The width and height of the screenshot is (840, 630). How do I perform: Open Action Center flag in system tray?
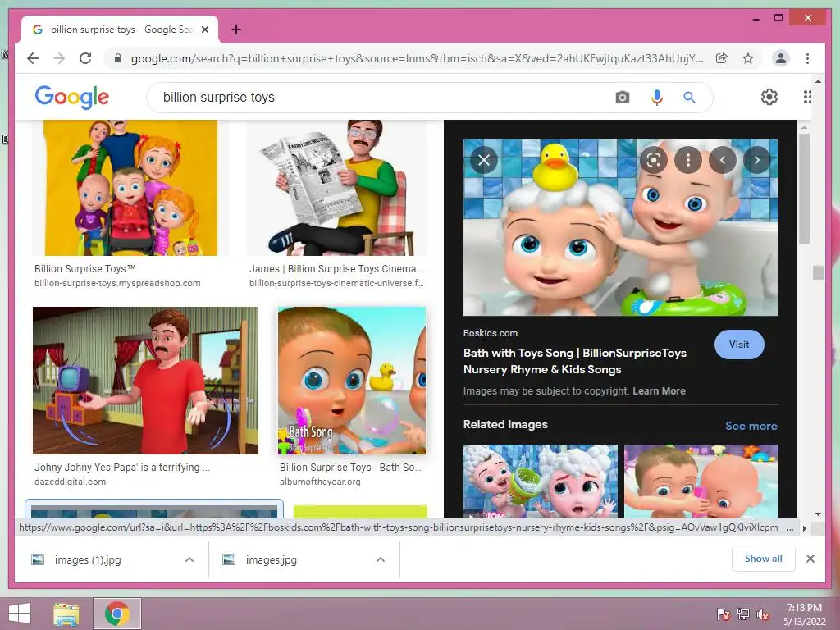click(x=724, y=614)
